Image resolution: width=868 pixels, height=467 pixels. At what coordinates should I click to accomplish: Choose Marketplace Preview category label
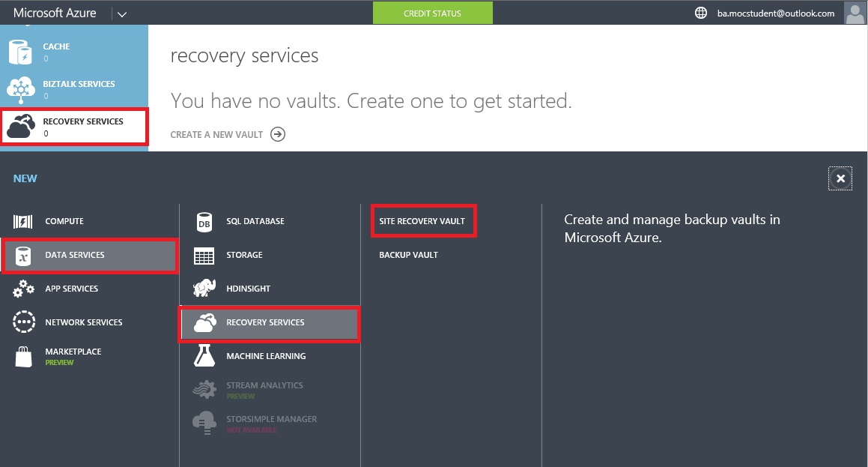pyautogui.click(x=73, y=356)
